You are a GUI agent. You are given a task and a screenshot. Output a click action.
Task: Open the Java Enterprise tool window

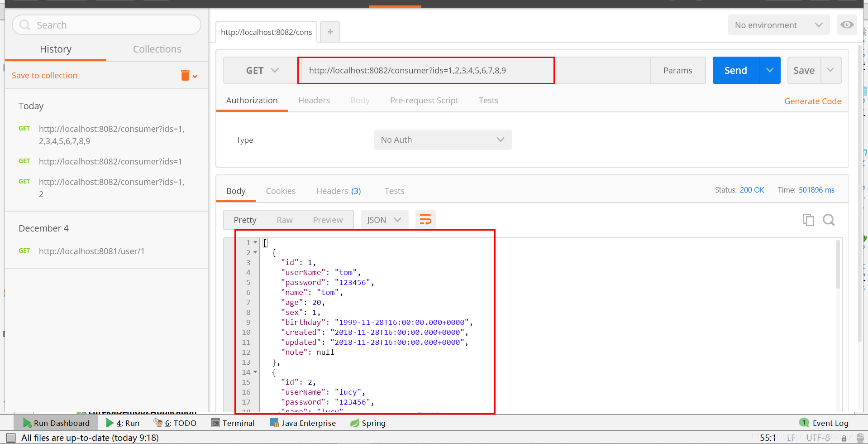point(303,423)
